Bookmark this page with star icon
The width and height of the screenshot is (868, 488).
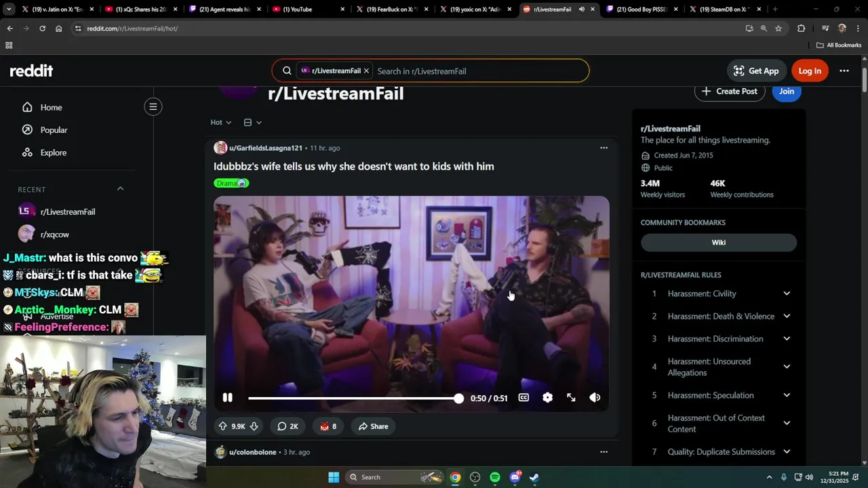pos(778,28)
